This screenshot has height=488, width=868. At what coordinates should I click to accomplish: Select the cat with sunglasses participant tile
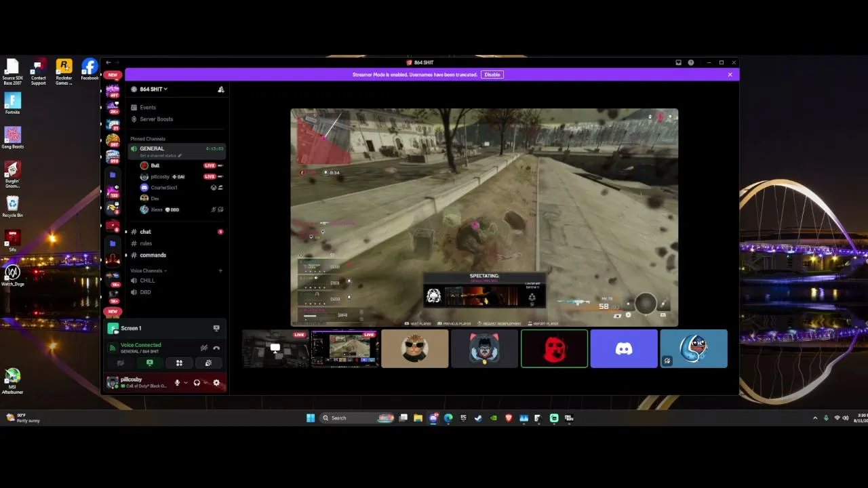tap(415, 348)
